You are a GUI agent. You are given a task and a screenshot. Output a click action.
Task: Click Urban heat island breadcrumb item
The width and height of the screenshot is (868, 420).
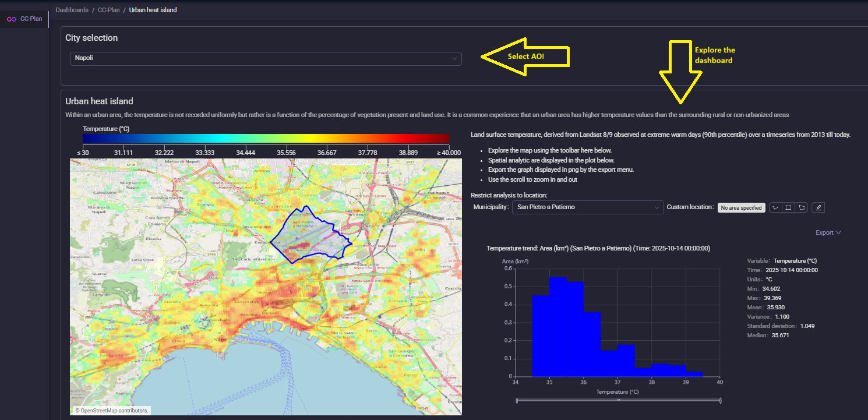(x=153, y=10)
